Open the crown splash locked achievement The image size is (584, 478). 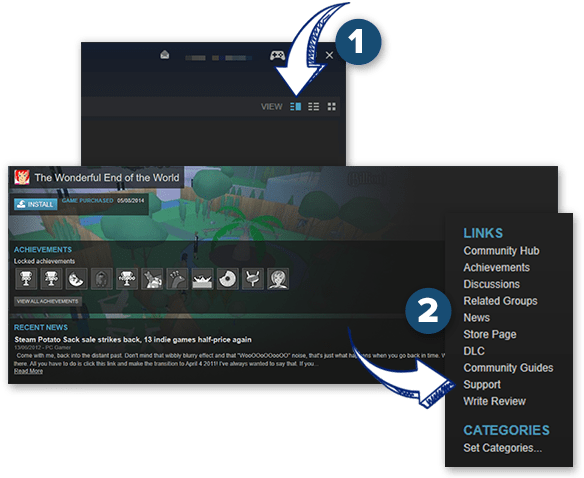(203, 278)
